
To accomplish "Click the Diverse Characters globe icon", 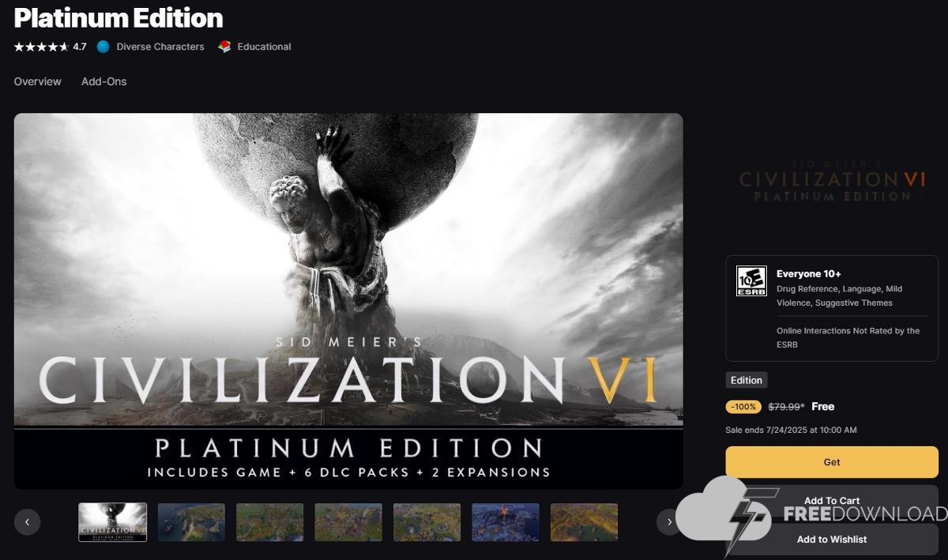I will point(103,47).
